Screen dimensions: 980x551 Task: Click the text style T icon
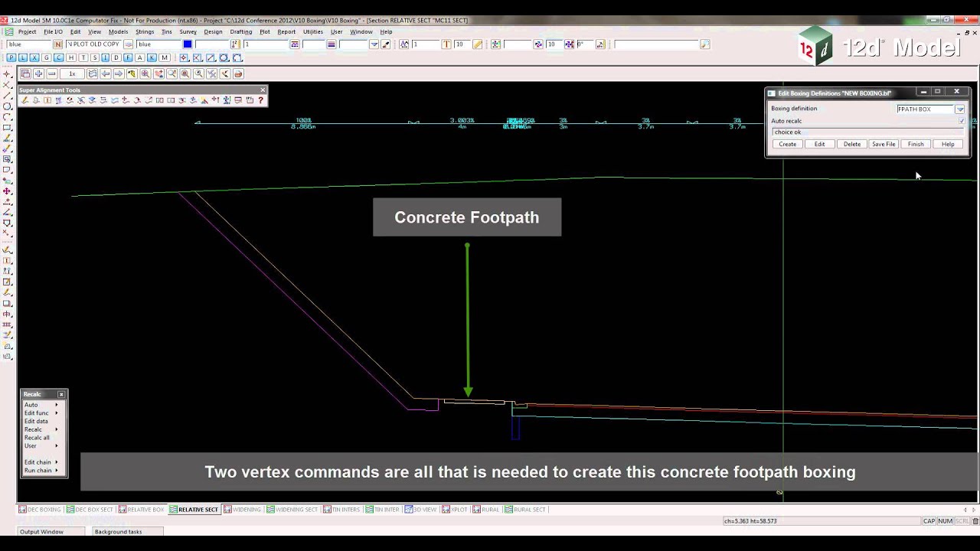coord(446,44)
